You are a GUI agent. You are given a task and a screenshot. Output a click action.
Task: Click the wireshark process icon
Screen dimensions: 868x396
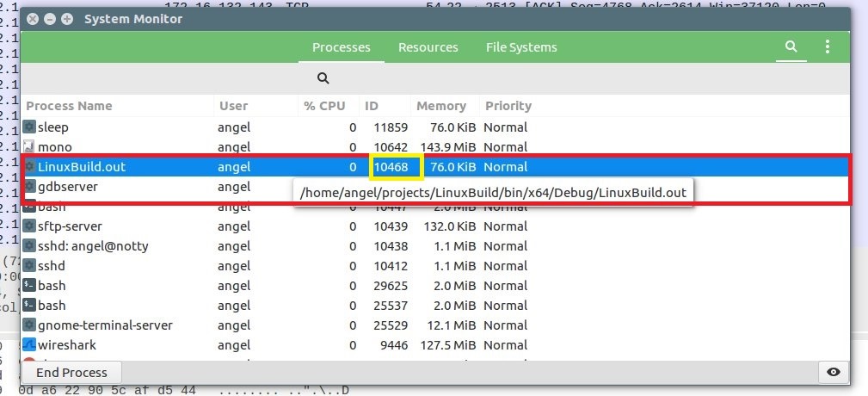pos(29,345)
